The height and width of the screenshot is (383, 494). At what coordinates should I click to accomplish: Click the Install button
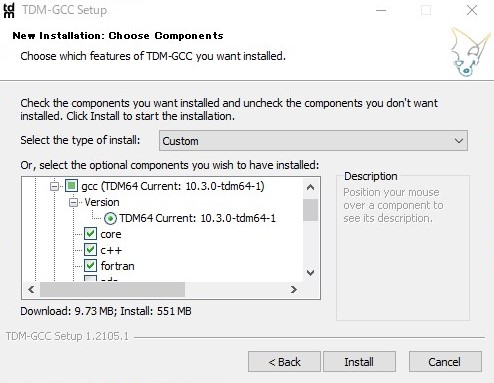pos(359,362)
